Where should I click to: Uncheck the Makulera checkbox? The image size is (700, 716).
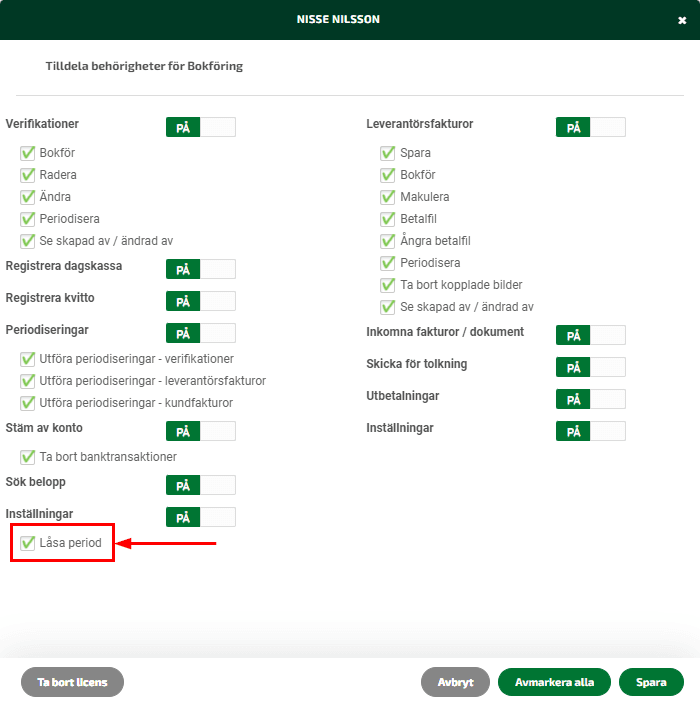[388, 197]
